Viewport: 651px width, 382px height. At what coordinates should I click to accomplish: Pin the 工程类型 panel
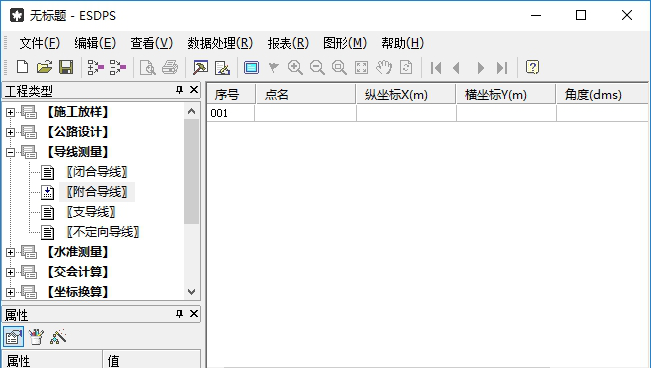pos(179,90)
